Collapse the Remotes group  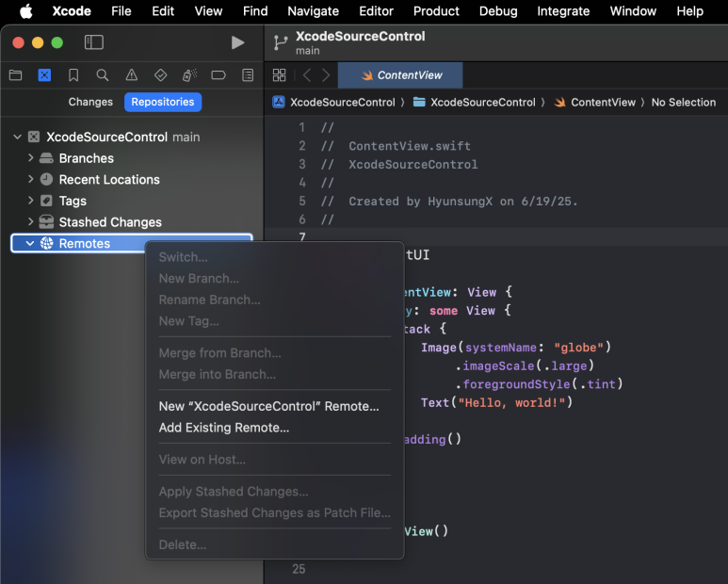point(30,243)
